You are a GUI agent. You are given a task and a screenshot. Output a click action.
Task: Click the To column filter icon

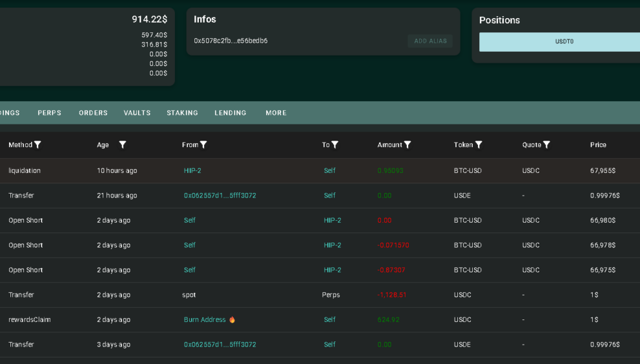point(335,145)
